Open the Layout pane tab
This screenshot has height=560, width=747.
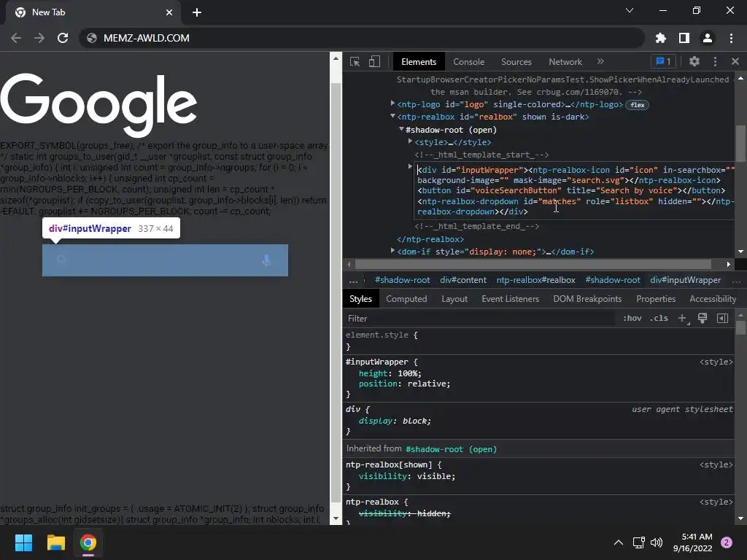[454, 298]
